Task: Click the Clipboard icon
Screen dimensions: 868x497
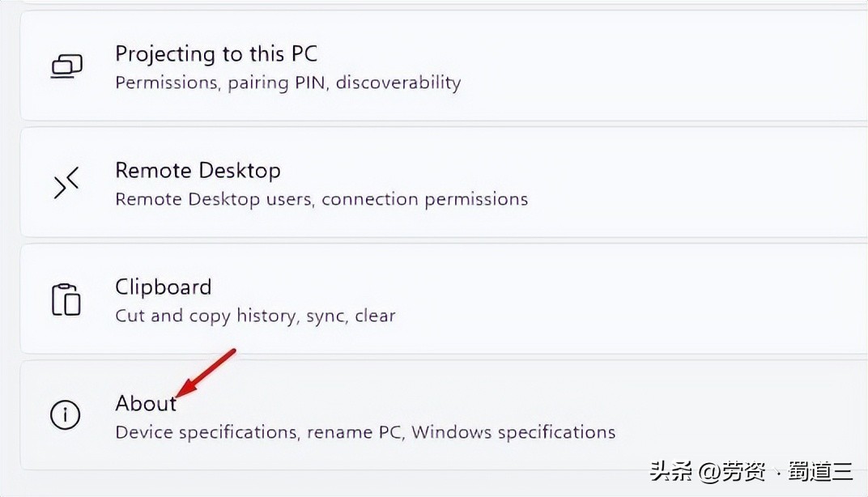Action: 66,299
